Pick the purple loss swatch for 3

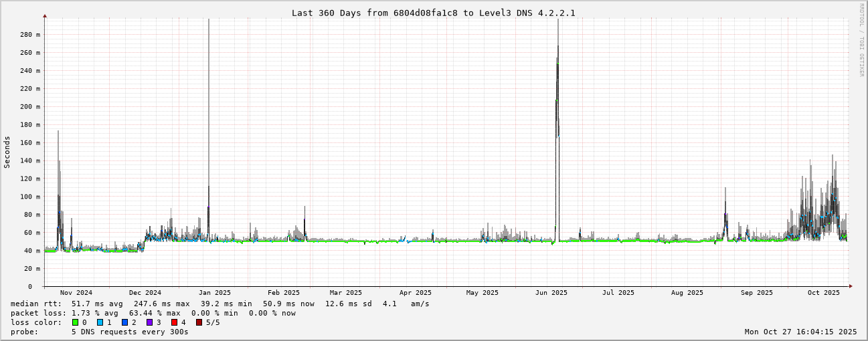click(x=149, y=322)
